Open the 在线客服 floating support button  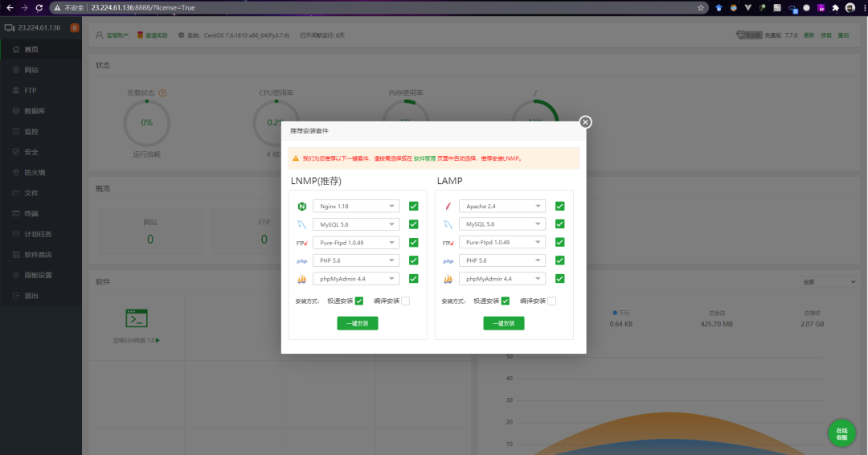(x=842, y=433)
